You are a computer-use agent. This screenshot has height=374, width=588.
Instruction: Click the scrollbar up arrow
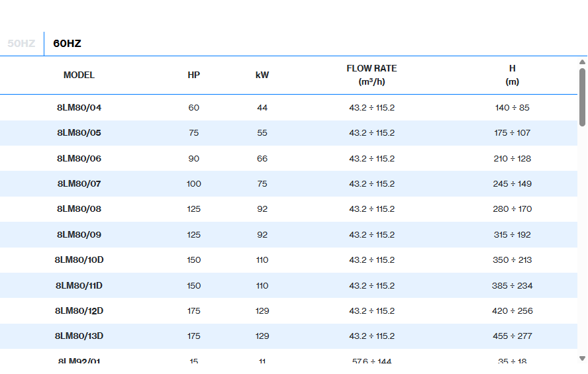(x=582, y=62)
